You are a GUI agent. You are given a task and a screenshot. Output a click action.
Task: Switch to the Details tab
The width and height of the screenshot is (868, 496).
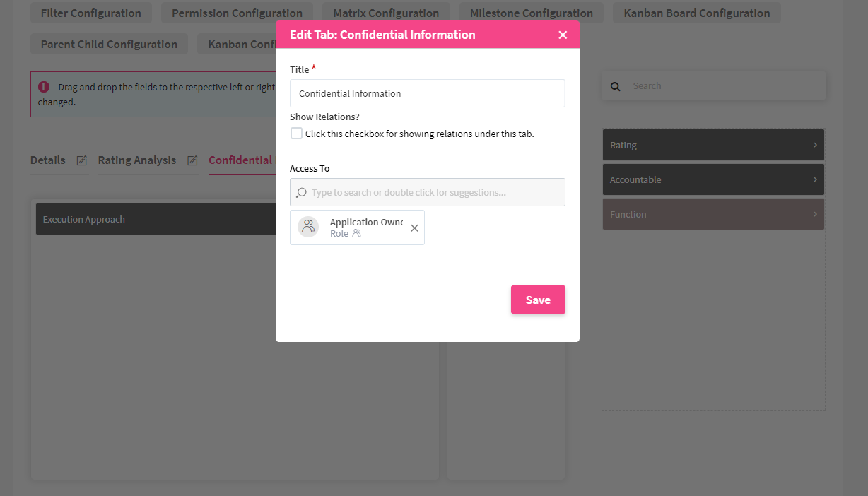point(47,160)
